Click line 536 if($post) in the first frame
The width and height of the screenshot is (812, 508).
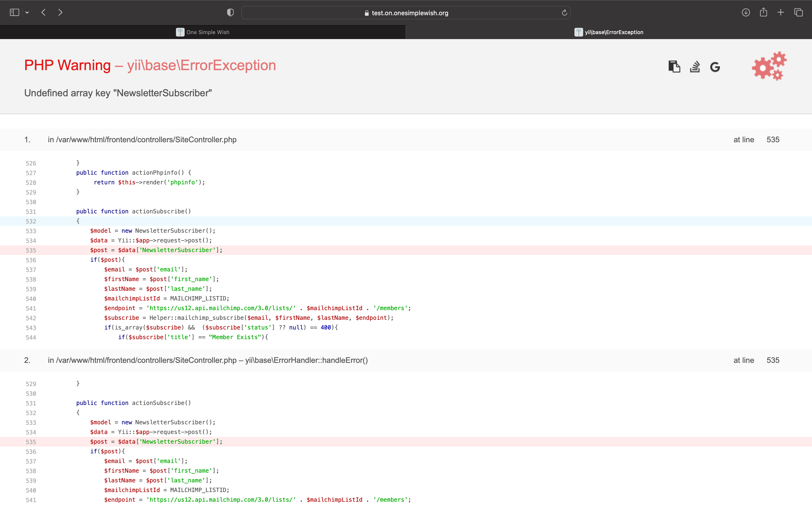pyautogui.click(x=107, y=260)
